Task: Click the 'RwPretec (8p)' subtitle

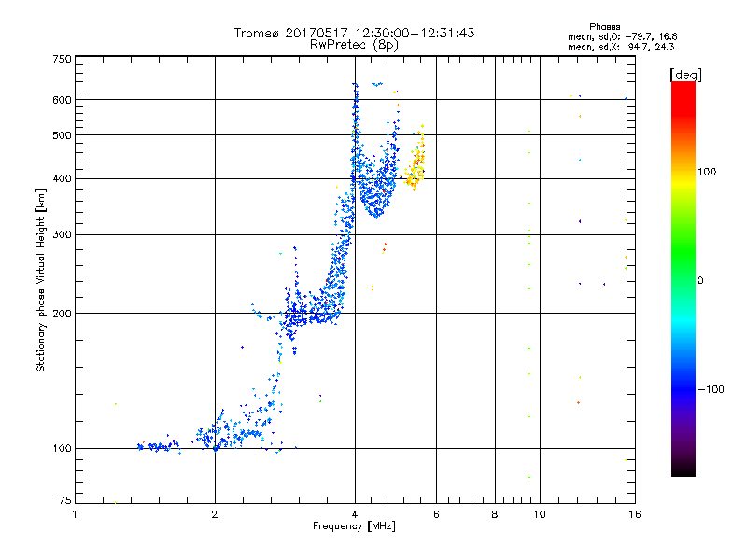Action: click(x=354, y=45)
